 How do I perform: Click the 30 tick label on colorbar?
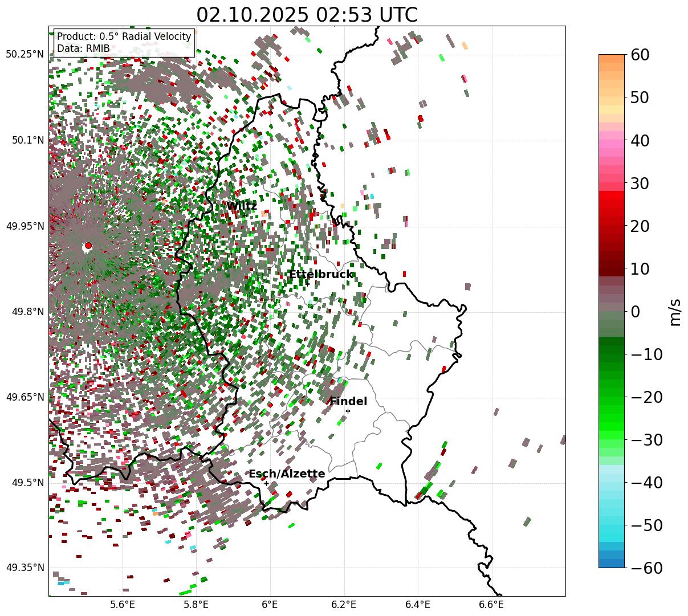point(641,183)
